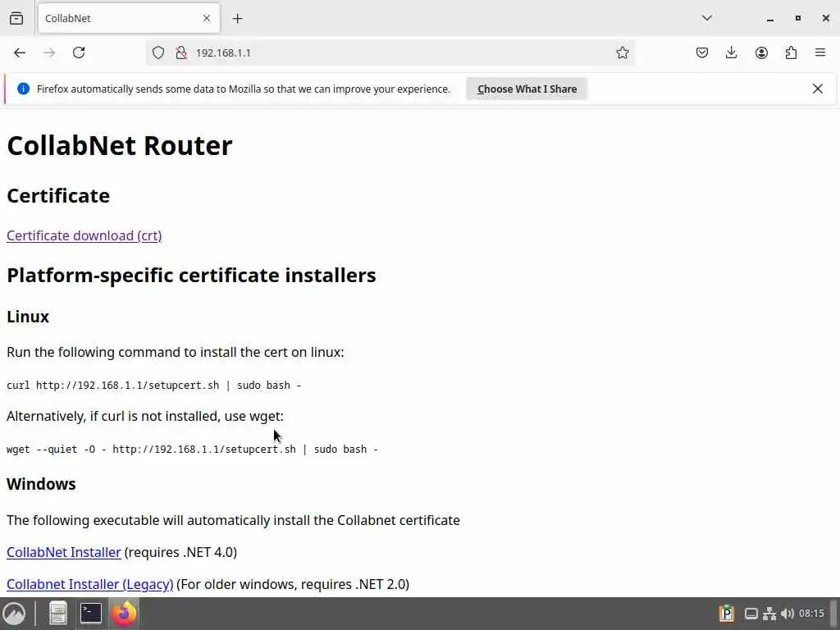Click the Windows section heading
Screen dimensions: 840x630
point(41,484)
